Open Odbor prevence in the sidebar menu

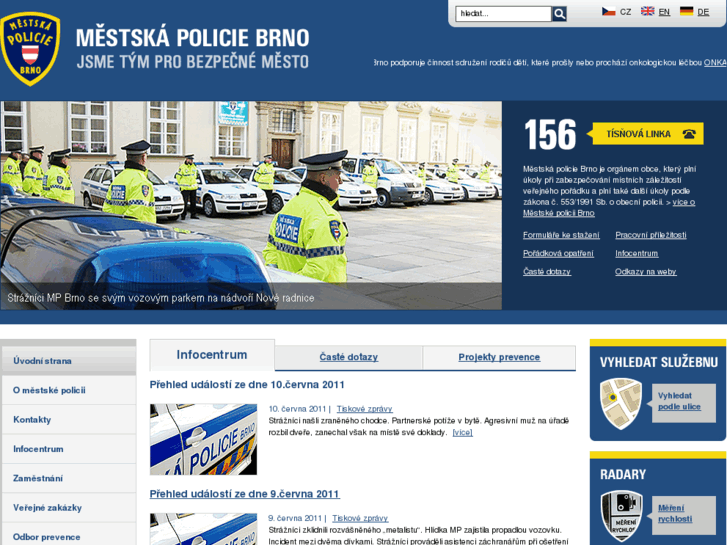[x=69, y=536]
